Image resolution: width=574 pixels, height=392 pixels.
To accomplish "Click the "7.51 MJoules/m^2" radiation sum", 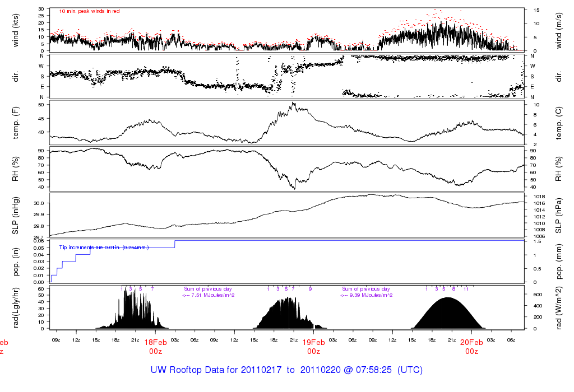I will click(x=213, y=295).
